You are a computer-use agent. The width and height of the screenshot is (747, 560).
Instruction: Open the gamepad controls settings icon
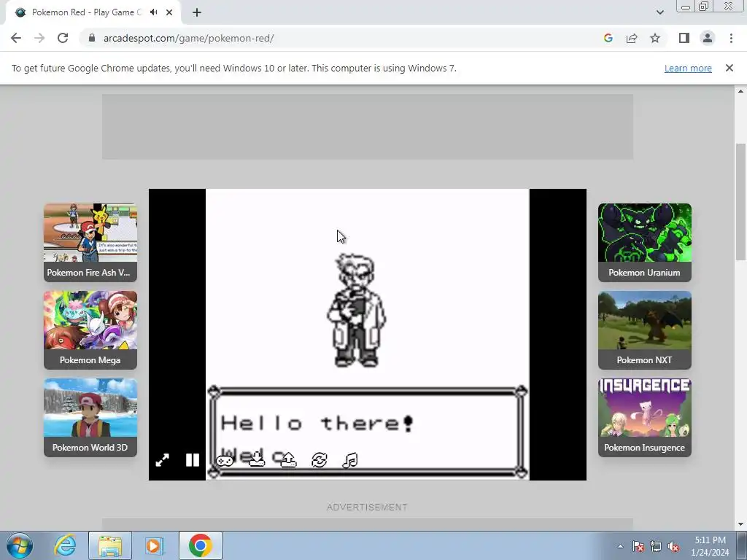[x=225, y=461]
